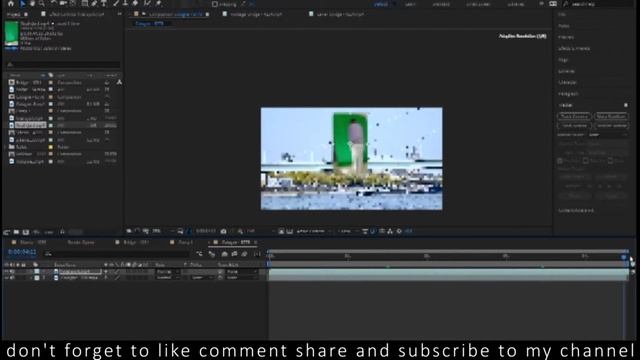Click the new folder icon in Project panel

point(16,232)
